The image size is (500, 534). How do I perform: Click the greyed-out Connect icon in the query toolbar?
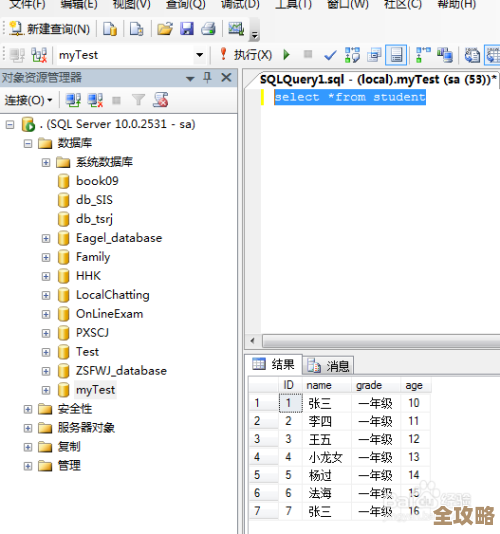click(17, 55)
